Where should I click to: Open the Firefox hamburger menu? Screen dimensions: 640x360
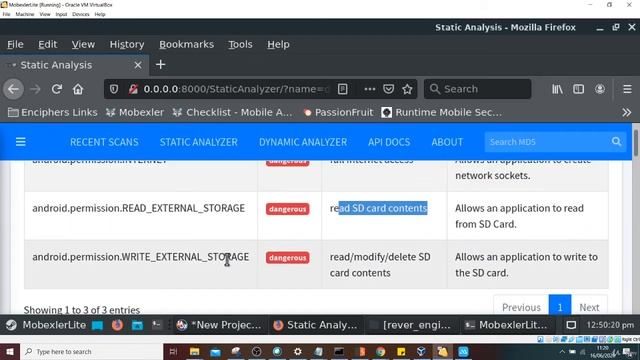tap(627, 89)
